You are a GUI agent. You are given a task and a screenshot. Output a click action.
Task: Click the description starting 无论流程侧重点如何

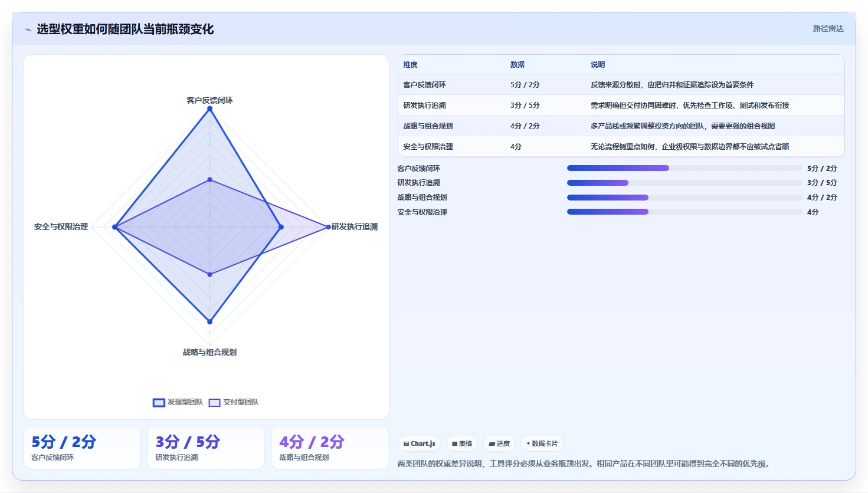pos(690,147)
